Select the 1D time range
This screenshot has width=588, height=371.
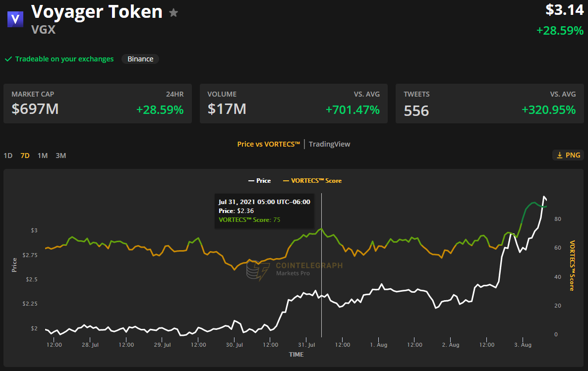8,156
